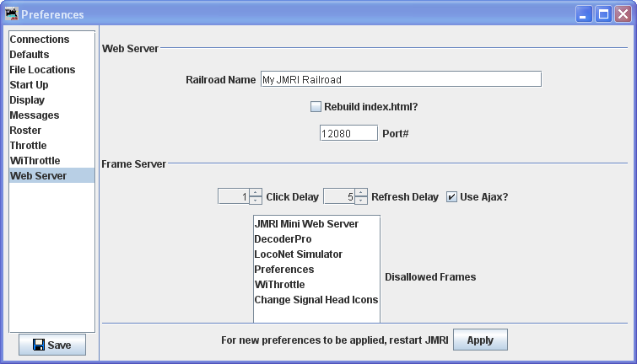Save preferences with the Save button

(x=52, y=345)
